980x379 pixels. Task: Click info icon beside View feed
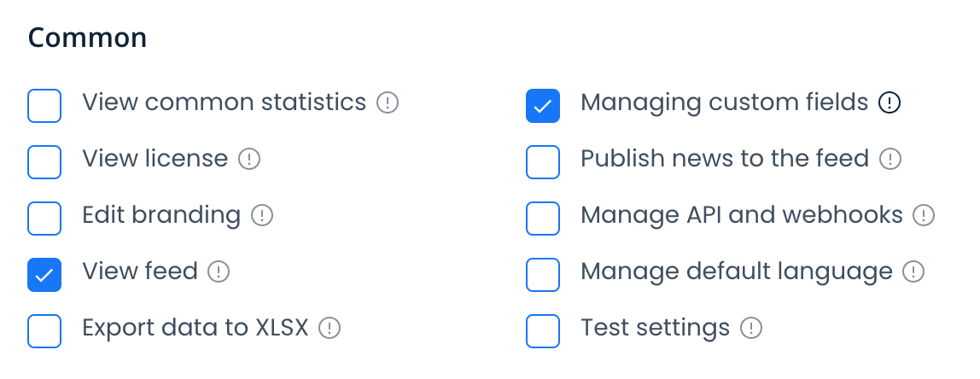click(x=219, y=272)
